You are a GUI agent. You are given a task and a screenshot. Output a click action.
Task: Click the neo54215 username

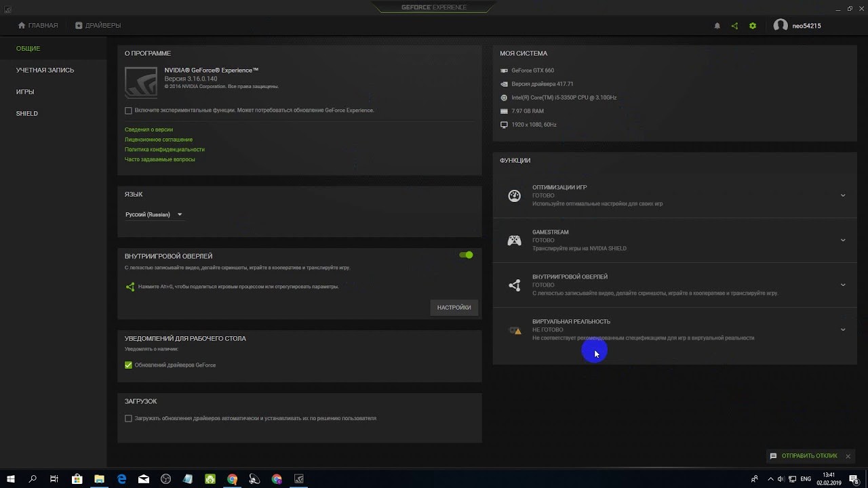tap(807, 26)
